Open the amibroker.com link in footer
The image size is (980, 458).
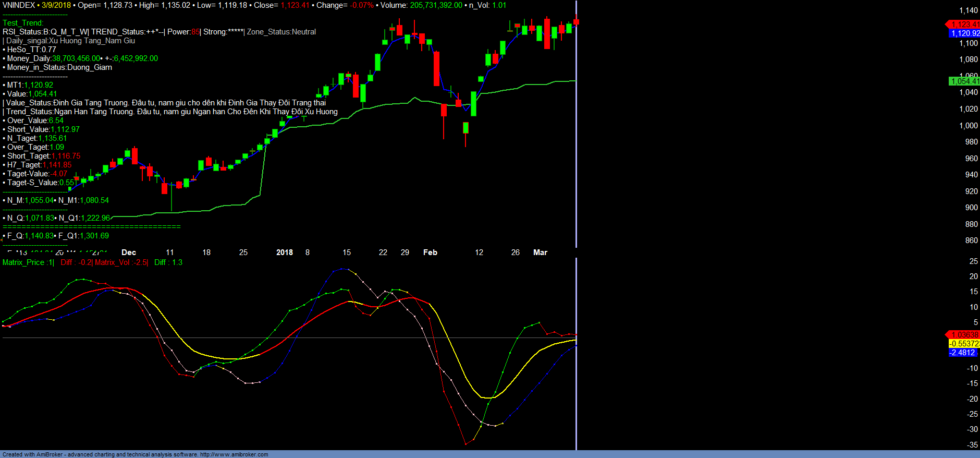click(234, 454)
